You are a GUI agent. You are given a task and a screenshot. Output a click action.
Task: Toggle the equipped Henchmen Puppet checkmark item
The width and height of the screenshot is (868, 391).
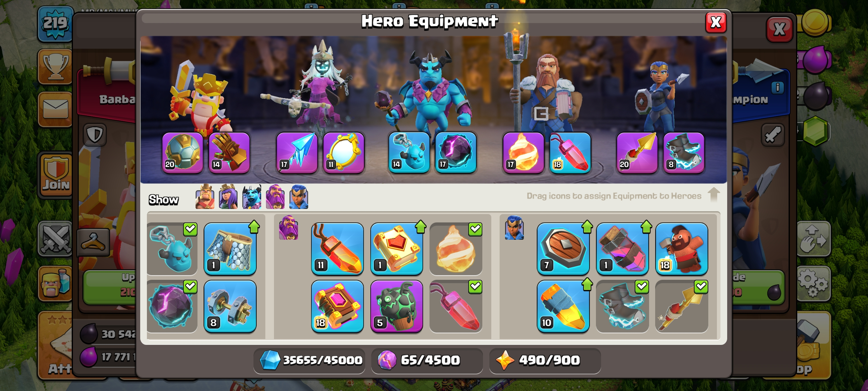[x=172, y=249]
